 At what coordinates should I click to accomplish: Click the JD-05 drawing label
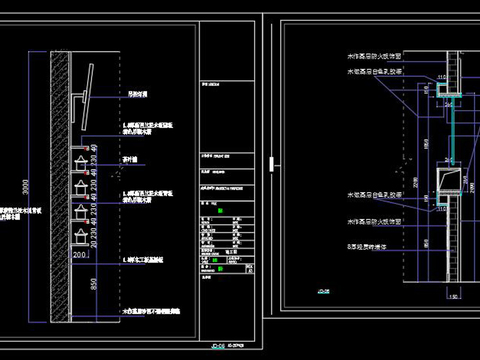[323, 291]
